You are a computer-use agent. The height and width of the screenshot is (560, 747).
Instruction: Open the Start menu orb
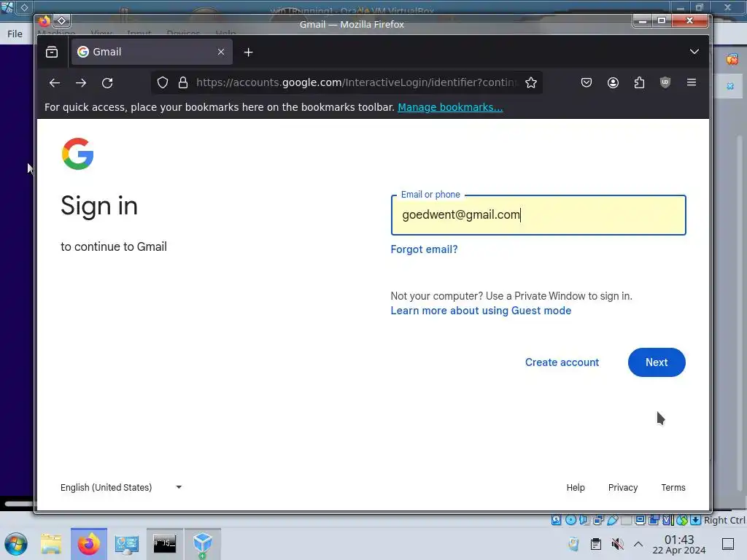point(16,544)
